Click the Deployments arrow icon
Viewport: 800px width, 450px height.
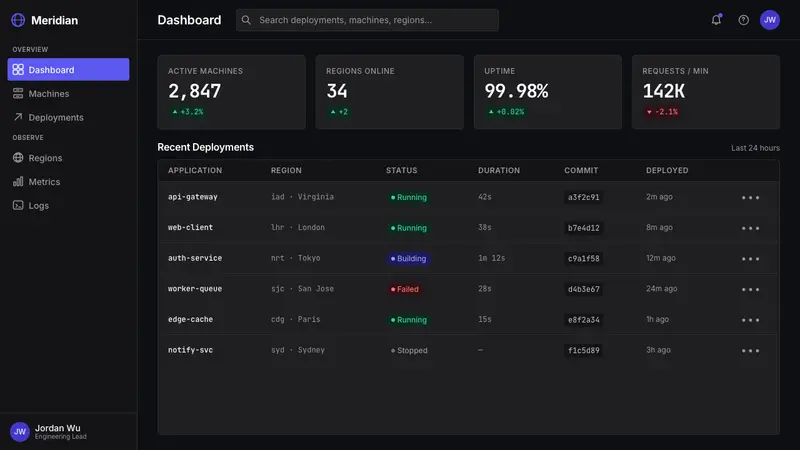(x=18, y=117)
